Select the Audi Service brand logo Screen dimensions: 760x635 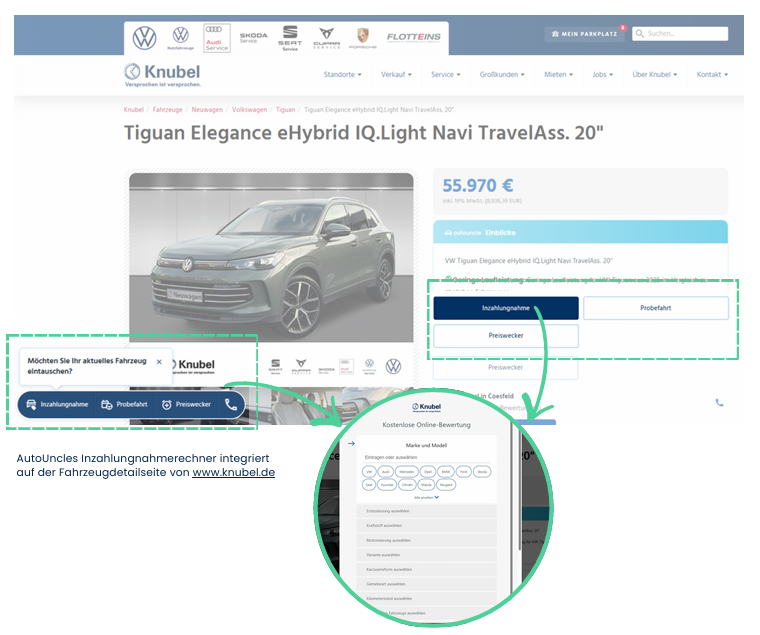point(216,38)
